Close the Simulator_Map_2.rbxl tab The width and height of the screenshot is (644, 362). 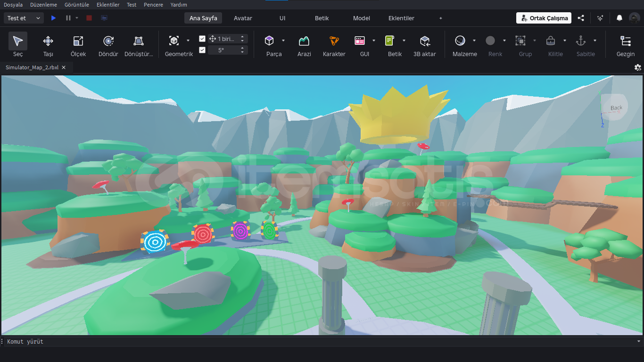pos(64,67)
